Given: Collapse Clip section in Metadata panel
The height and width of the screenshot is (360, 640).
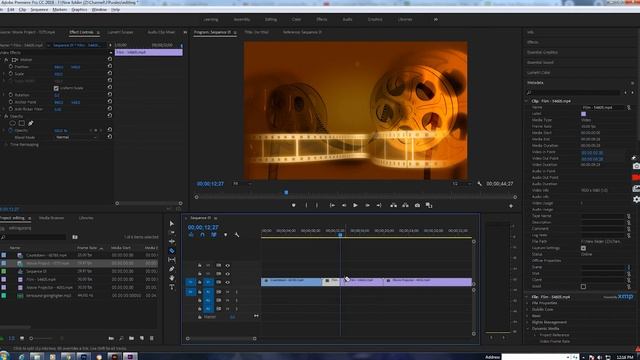Looking at the screenshot, I should pos(527,101).
